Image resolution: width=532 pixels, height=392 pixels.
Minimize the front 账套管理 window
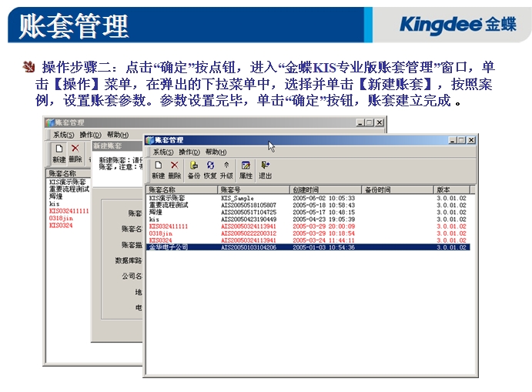tap(453, 140)
